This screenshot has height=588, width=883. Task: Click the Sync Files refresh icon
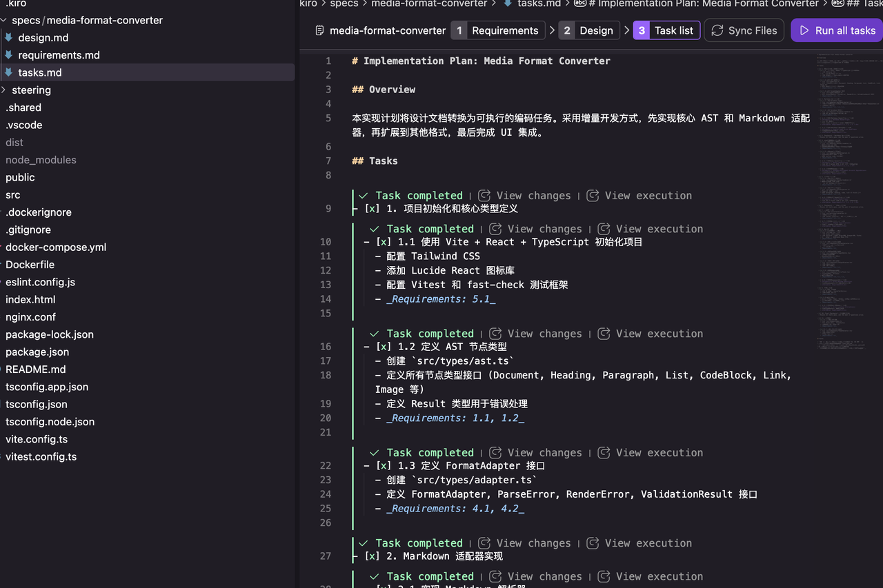click(x=717, y=30)
